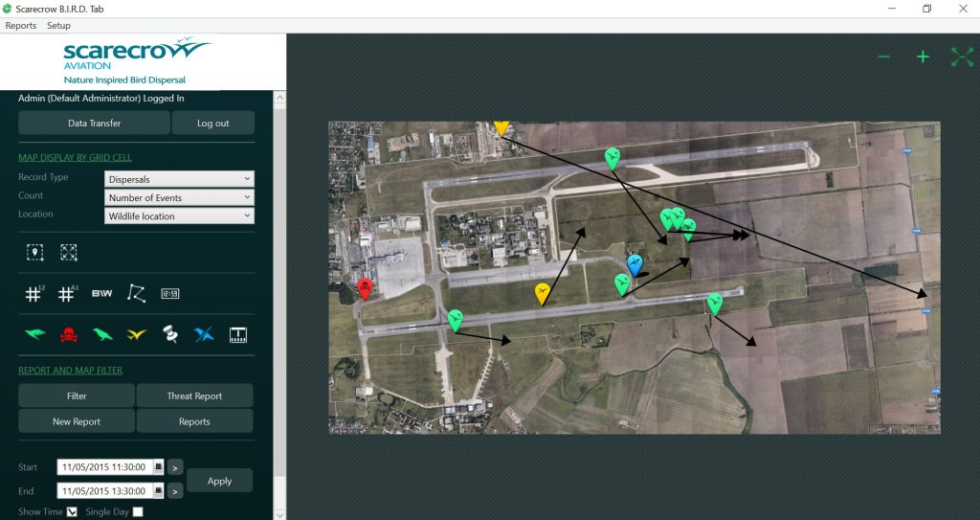Screen dimensions: 980x520
Task: Toggle the Show Time checkbox
Action: click(x=72, y=512)
